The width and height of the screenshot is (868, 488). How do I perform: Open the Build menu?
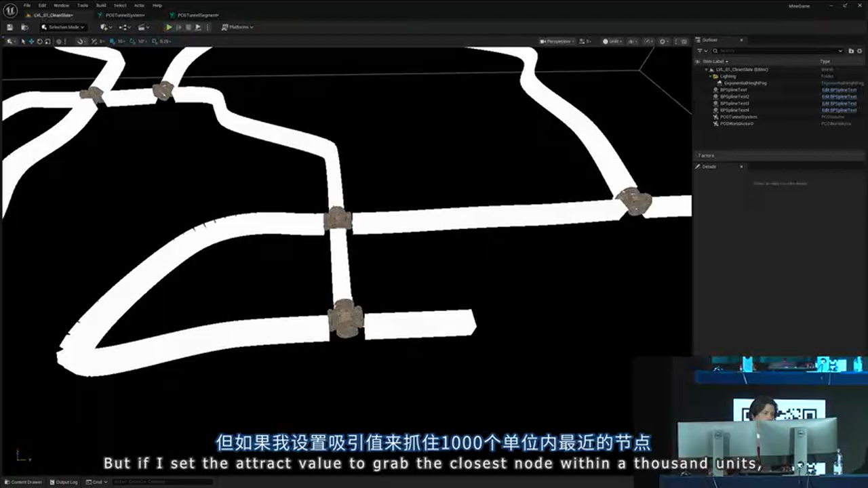click(x=100, y=5)
